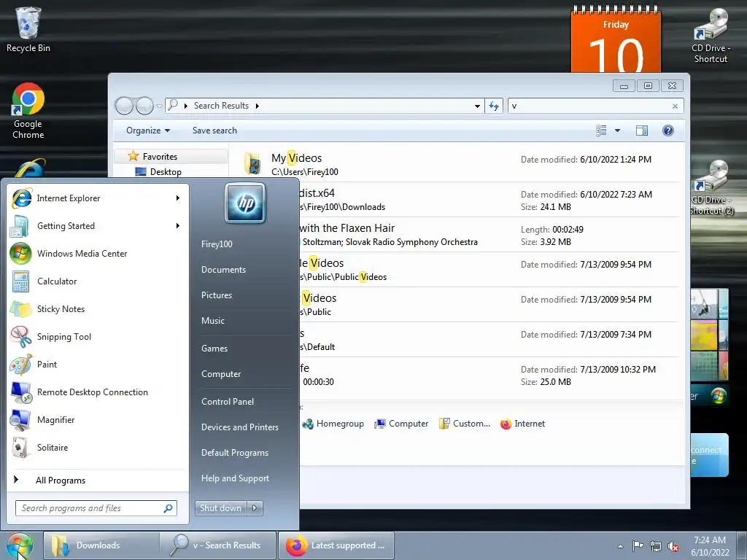This screenshot has width=747, height=560.
Task: Expand Getting Started submenu arrow
Action: [178, 226]
